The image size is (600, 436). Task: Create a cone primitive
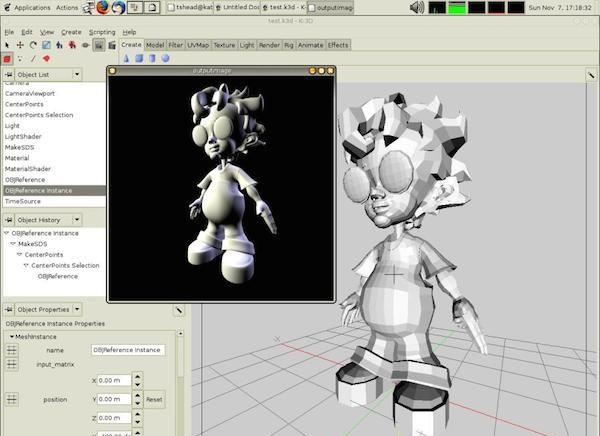click(126, 59)
